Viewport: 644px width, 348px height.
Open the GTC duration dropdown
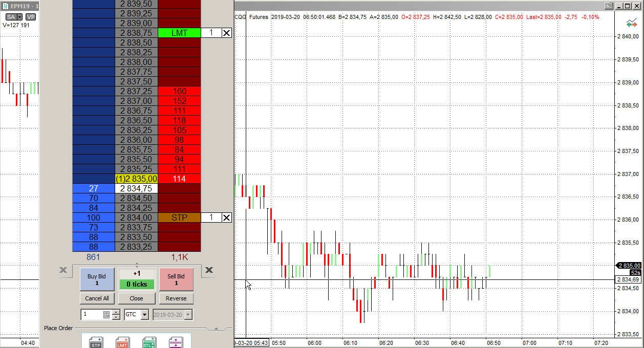pyautogui.click(x=145, y=315)
